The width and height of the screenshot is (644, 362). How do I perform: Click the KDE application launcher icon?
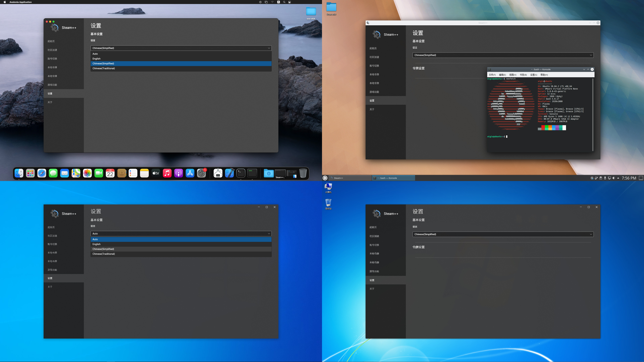[x=325, y=178]
